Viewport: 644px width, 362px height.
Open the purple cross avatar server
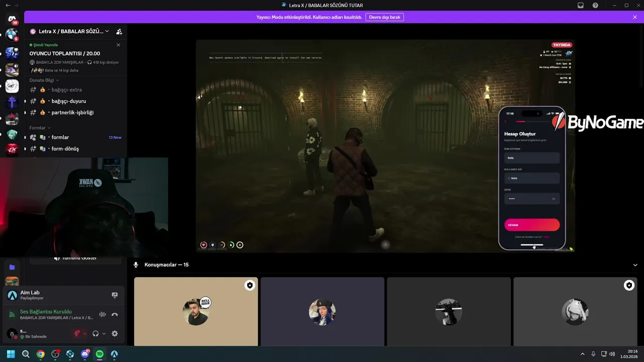(x=12, y=102)
